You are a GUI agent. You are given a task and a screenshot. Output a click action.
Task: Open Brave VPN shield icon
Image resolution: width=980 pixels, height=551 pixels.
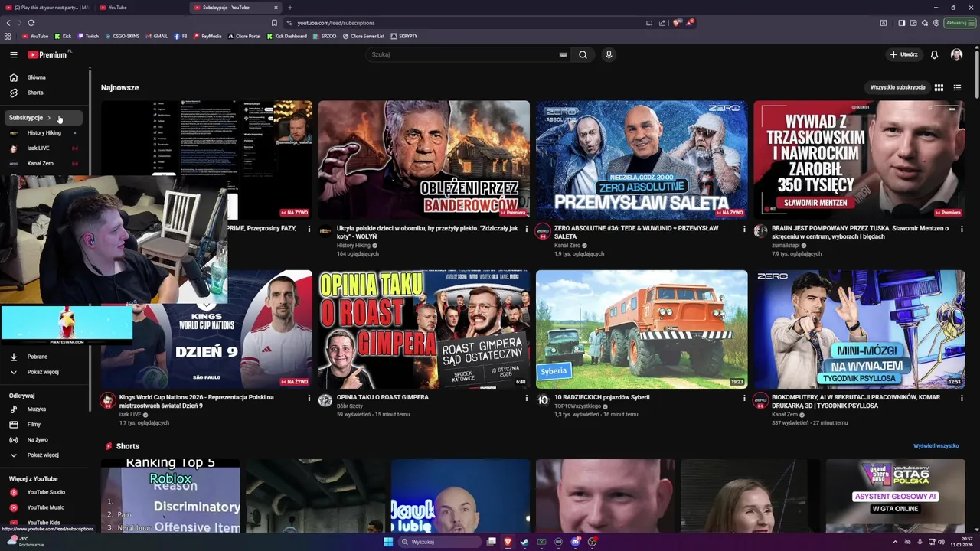[936, 23]
